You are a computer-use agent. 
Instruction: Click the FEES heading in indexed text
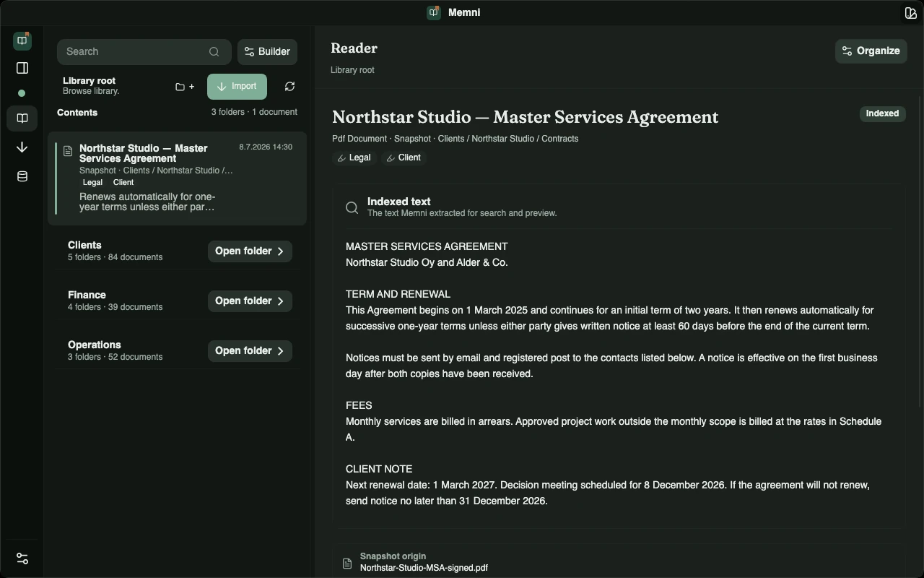coord(359,405)
